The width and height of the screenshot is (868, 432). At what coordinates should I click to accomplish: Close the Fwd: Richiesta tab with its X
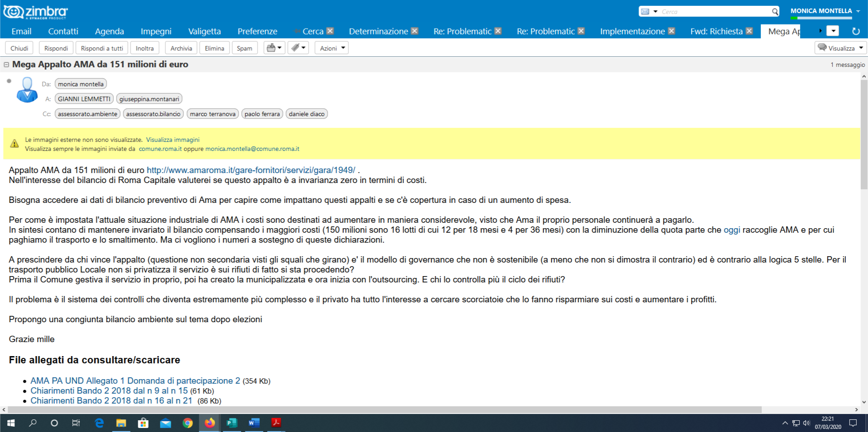point(749,31)
